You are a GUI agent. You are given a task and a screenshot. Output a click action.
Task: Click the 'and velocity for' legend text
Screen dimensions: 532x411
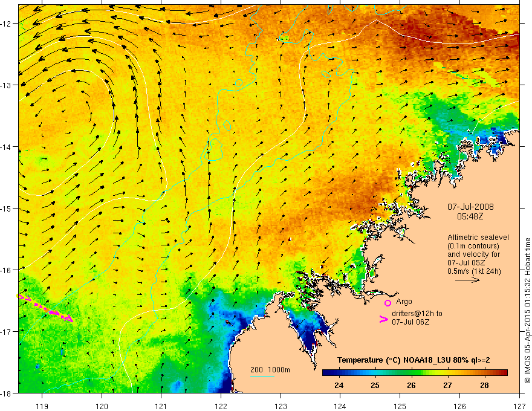pyautogui.click(x=473, y=254)
